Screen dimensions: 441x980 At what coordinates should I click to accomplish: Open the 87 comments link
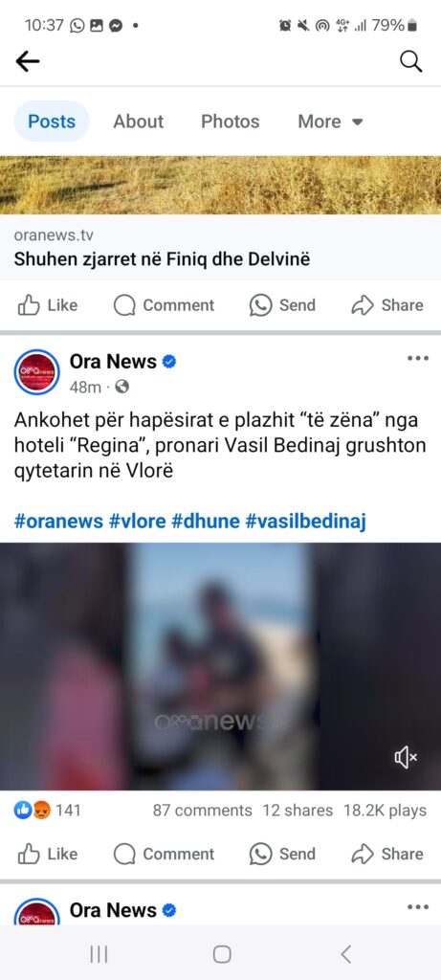[x=203, y=811]
